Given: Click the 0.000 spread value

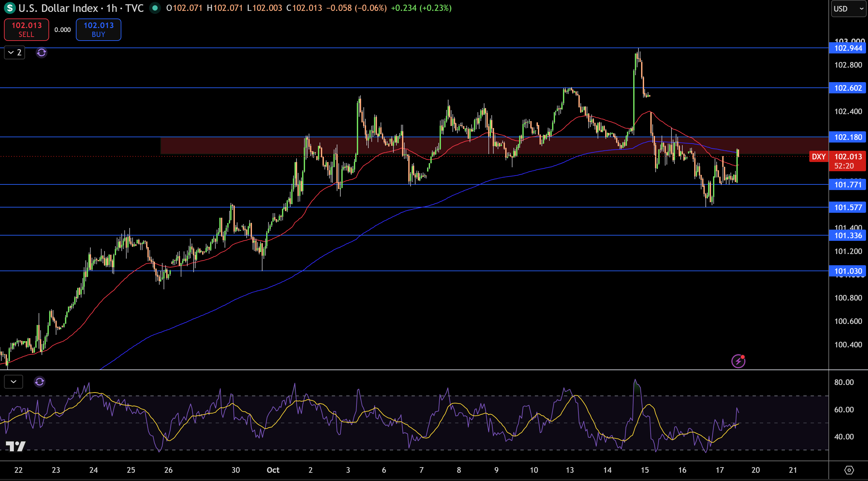Looking at the screenshot, I should pos(63,30).
